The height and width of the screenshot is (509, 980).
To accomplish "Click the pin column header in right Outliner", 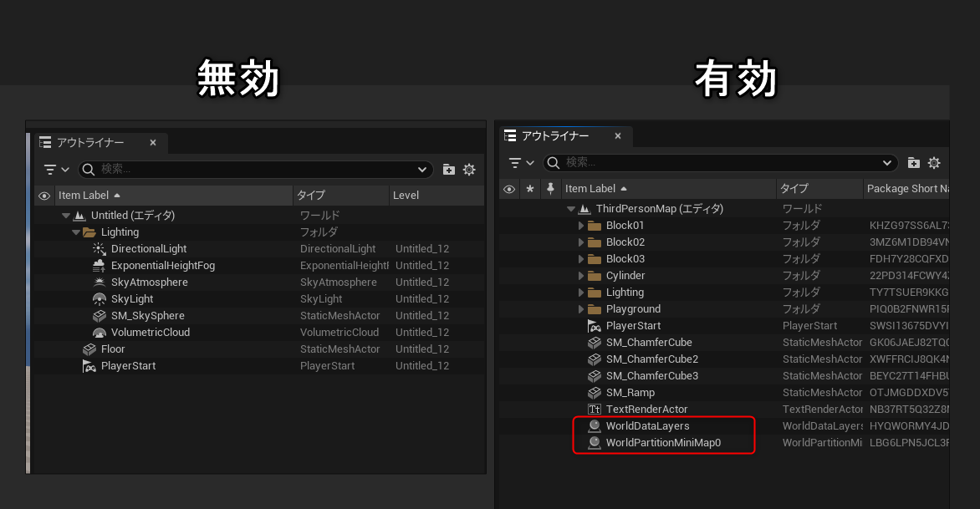I will pos(550,188).
